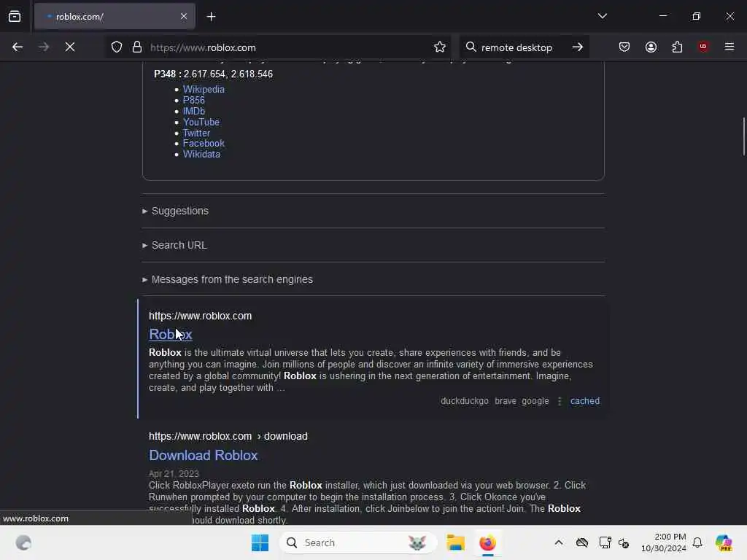747x560 pixels.
Task: Open Save to Pocket icon
Action: click(624, 47)
